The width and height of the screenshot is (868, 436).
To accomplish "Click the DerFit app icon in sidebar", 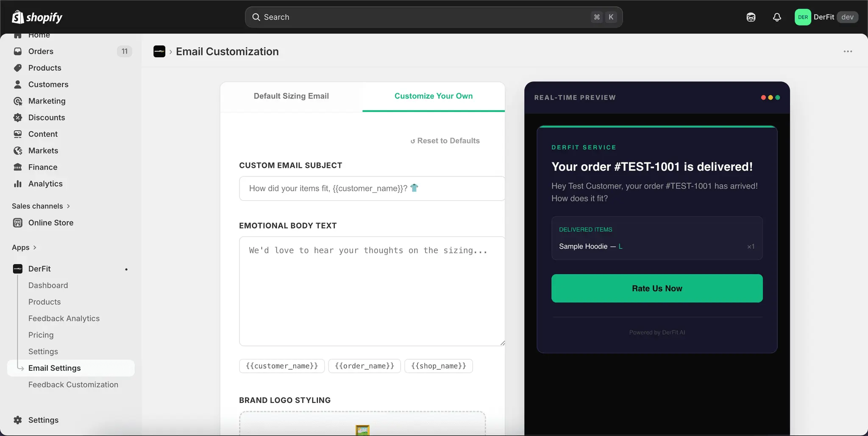I will click(x=18, y=269).
